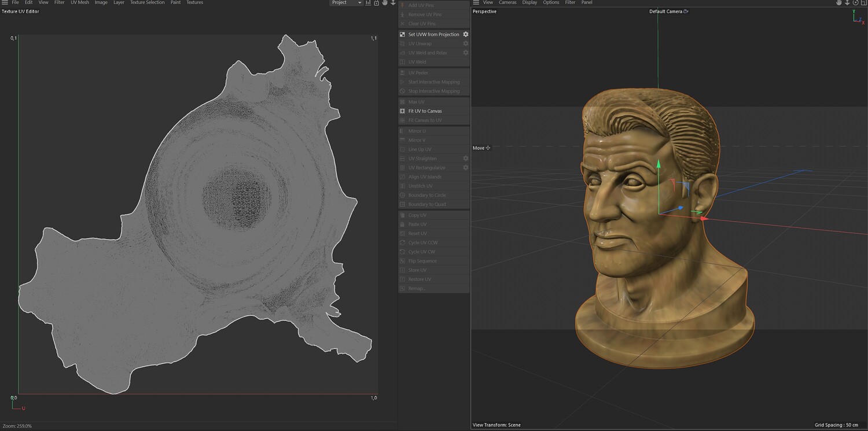Click the Set UVW from Projection checker icon
Screen dimensions: 868x431
point(402,35)
